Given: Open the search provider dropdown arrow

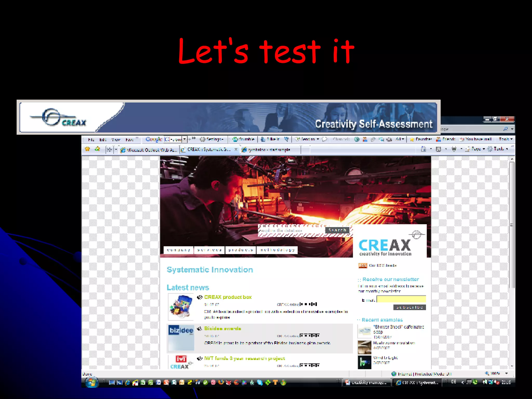Looking at the screenshot, I should pyautogui.click(x=512, y=129).
